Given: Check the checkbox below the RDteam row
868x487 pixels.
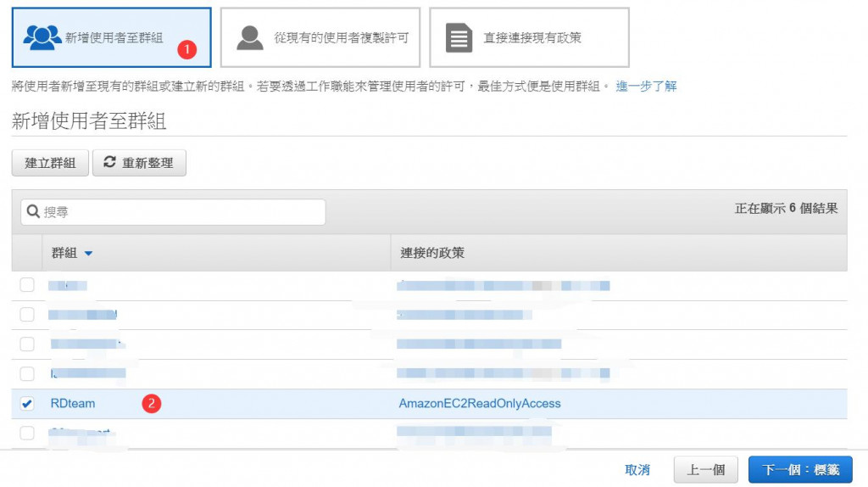Looking at the screenshot, I should [x=27, y=433].
